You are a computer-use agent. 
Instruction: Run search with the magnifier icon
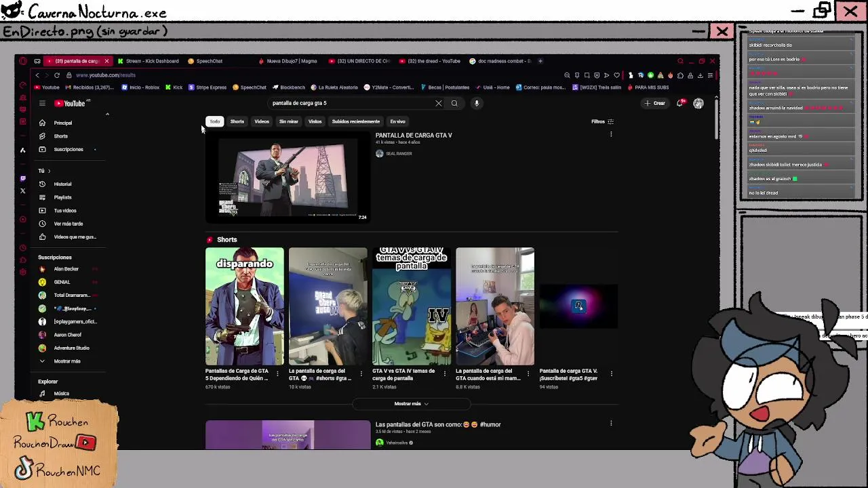[454, 104]
